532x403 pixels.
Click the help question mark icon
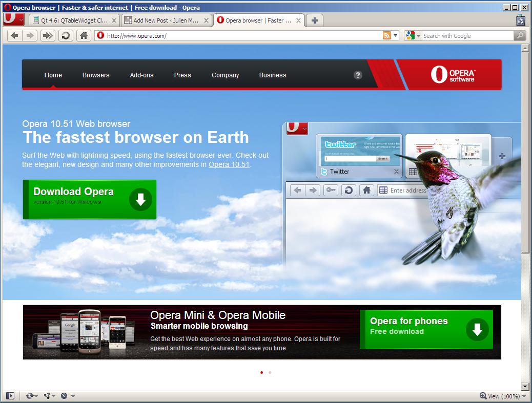(x=358, y=75)
